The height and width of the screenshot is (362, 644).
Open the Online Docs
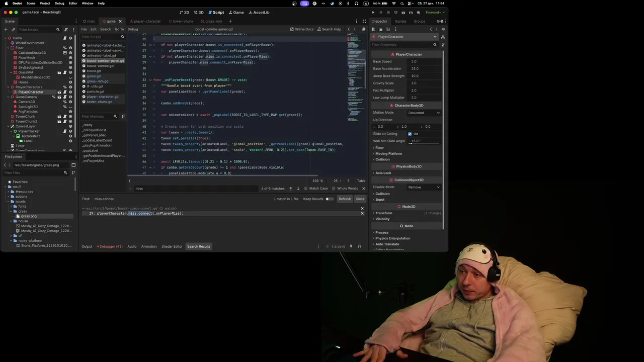tap(302, 29)
